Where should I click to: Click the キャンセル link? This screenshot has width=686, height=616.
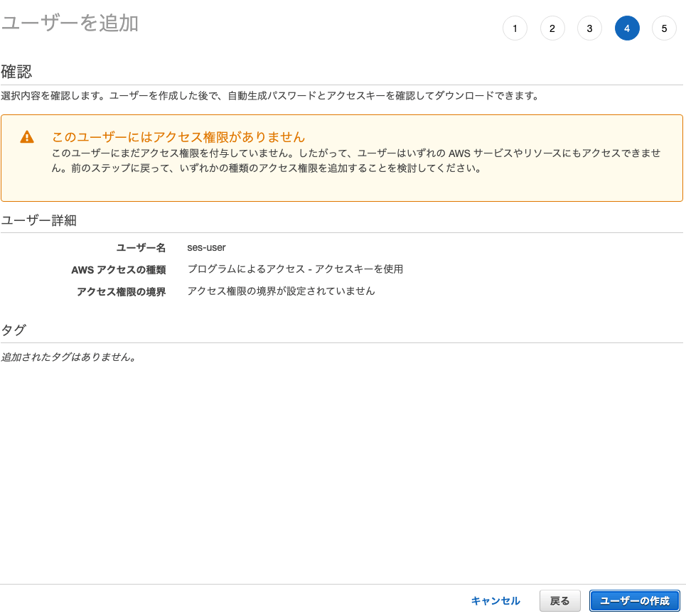[495, 600]
